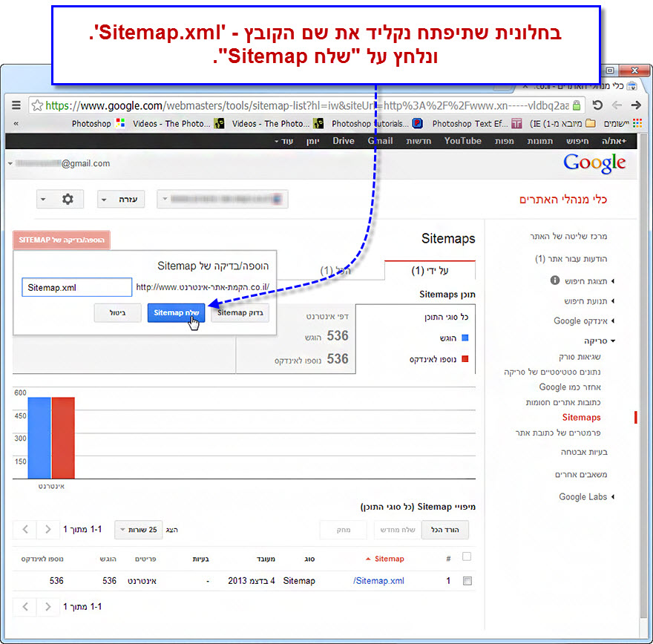Image resolution: width=653 pixels, height=644 pixels.
Task: Open Security Issues (בעיות אבטחה) link
Action: [584, 452]
